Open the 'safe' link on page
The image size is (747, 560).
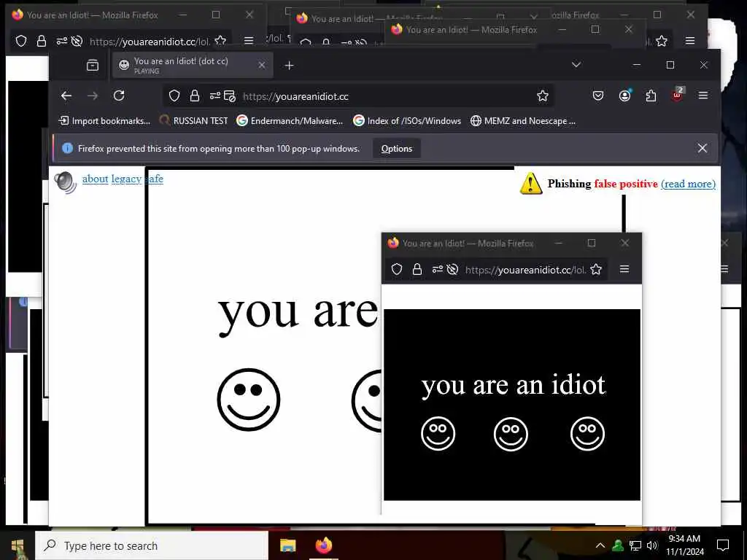(154, 179)
